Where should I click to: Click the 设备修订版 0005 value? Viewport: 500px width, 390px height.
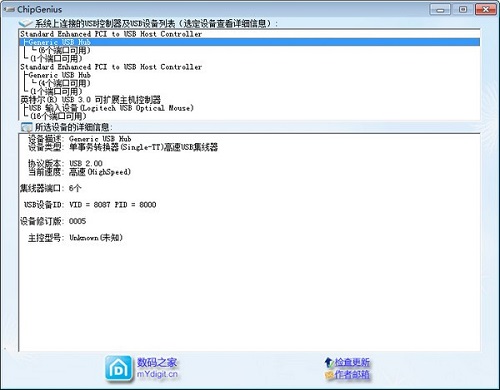[77, 221]
